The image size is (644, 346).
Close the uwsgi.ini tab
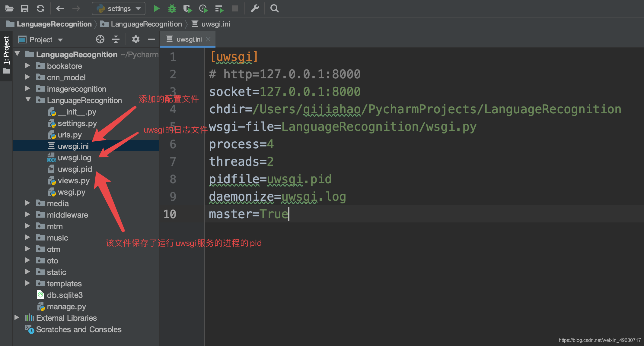[208, 39]
